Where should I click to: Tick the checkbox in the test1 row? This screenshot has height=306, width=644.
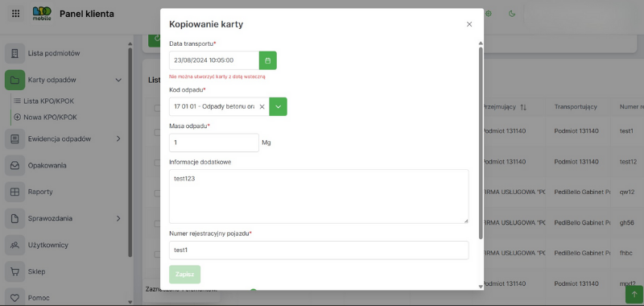157,132
